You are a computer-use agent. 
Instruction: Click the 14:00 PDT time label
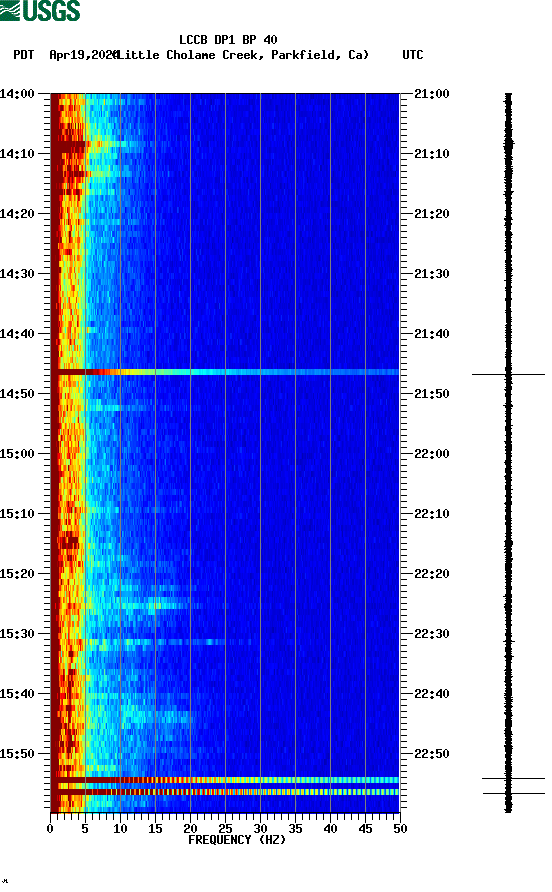[17, 94]
